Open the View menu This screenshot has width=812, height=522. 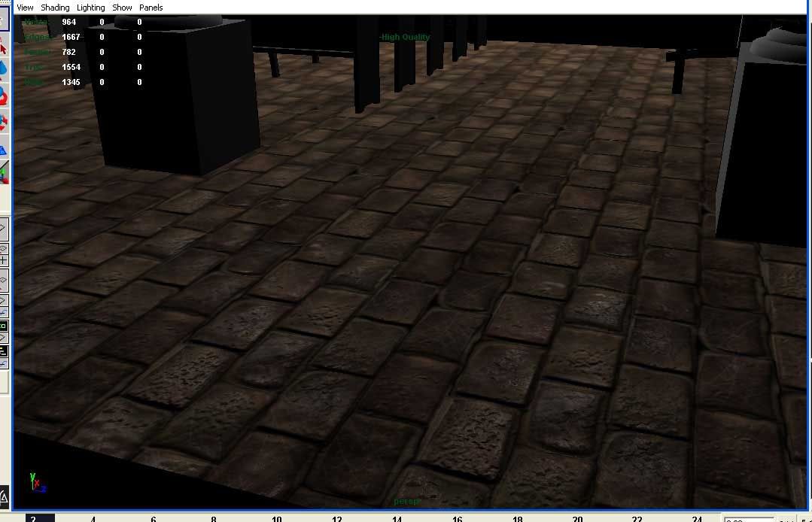pyautogui.click(x=25, y=8)
